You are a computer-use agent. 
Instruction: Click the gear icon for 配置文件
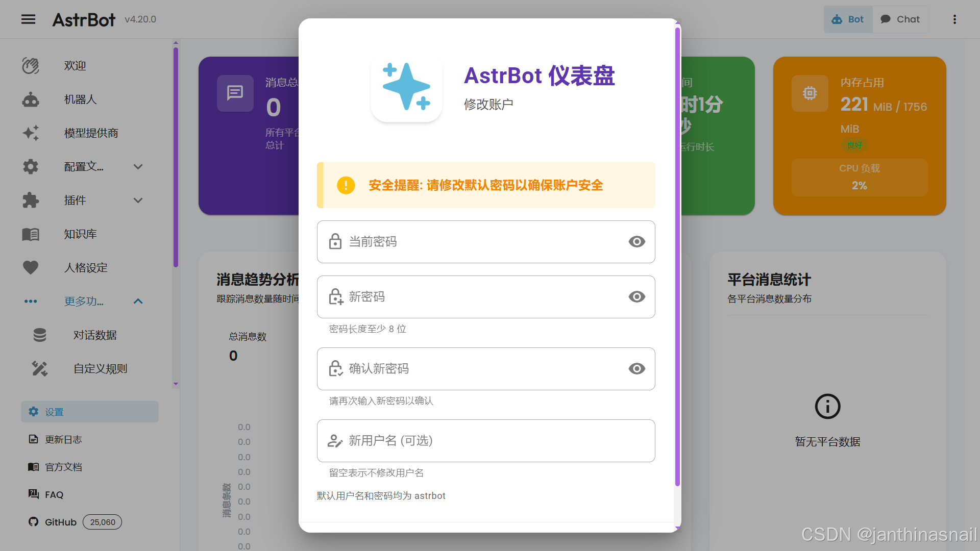(31, 167)
